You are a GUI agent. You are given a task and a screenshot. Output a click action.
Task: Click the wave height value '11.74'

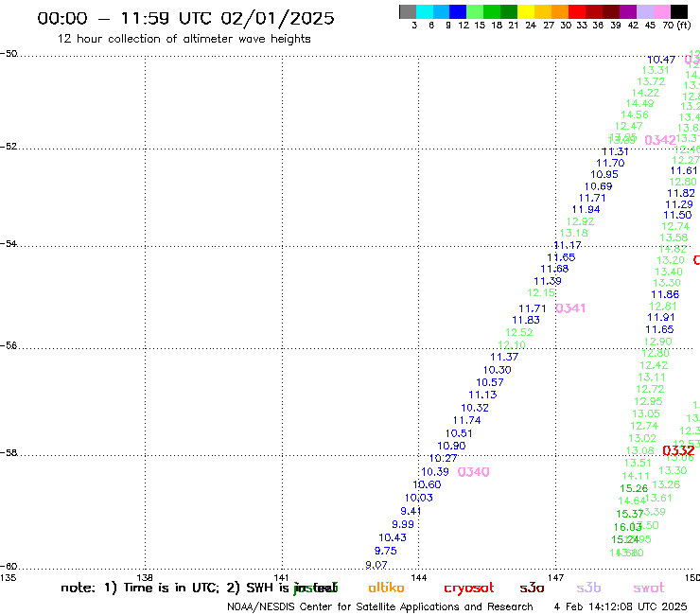(x=466, y=421)
